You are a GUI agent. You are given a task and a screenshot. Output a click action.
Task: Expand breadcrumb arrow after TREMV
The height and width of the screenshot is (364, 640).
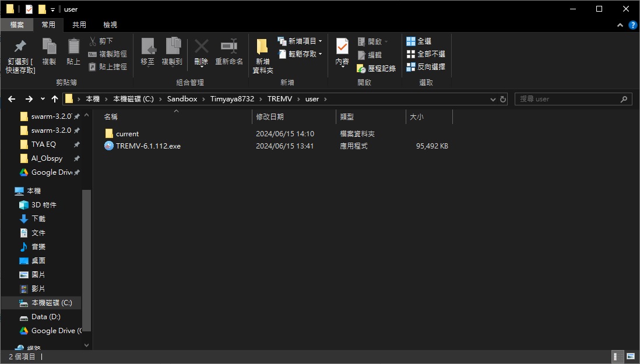coord(299,99)
